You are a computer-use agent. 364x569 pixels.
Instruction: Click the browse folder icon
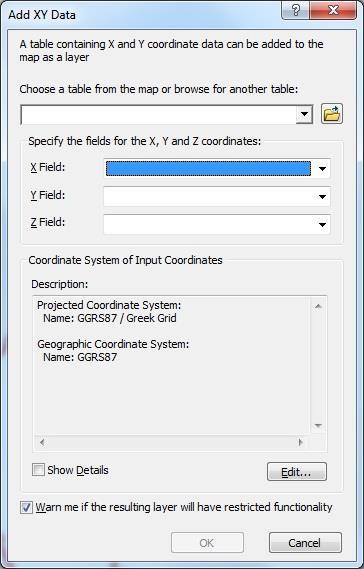(332, 114)
